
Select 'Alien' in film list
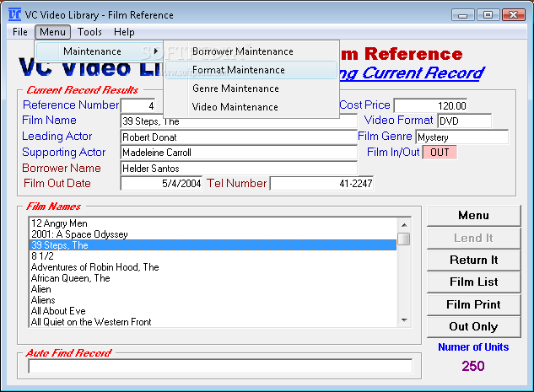click(213, 289)
